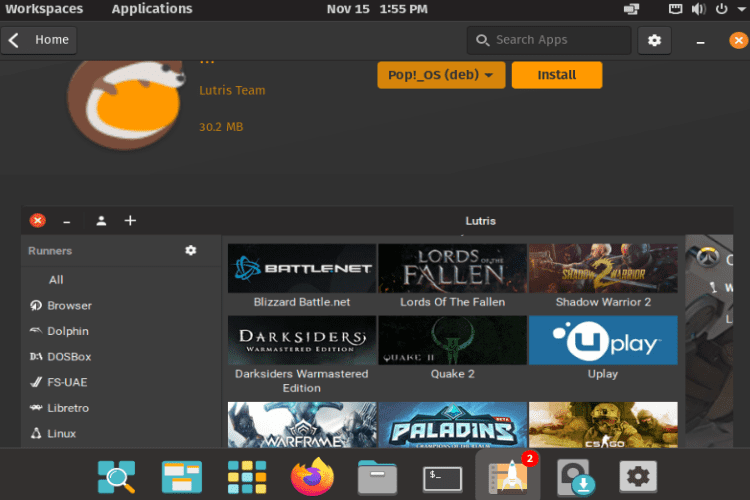
Task: Click the 30.2 MB size text
Action: click(221, 127)
